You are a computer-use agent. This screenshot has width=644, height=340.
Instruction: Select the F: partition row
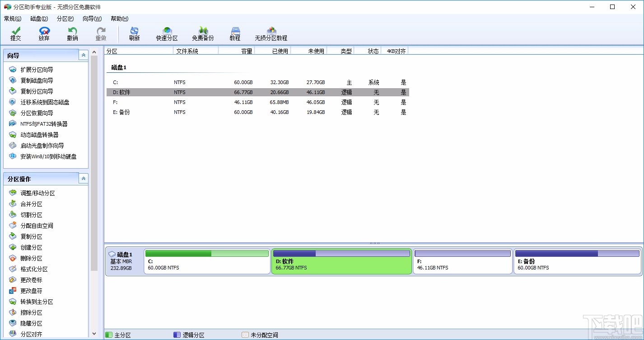click(x=258, y=102)
